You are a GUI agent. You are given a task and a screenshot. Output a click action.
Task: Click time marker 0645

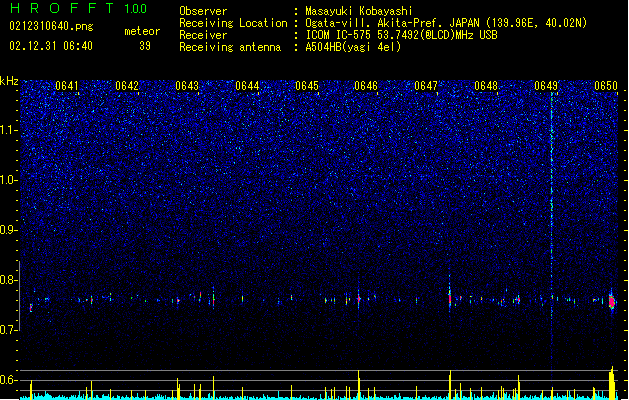(x=307, y=86)
